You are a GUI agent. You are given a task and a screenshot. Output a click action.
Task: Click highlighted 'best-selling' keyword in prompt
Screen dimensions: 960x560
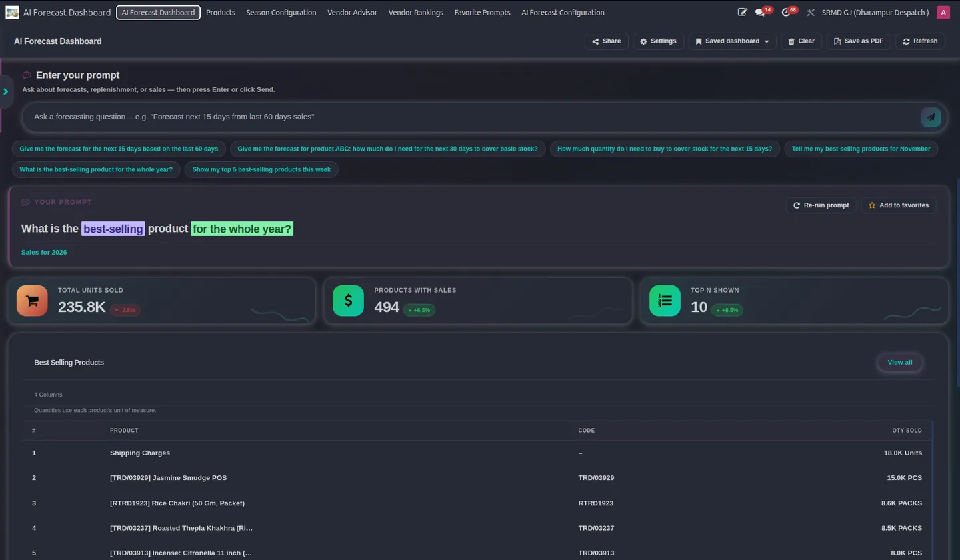tap(113, 229)
